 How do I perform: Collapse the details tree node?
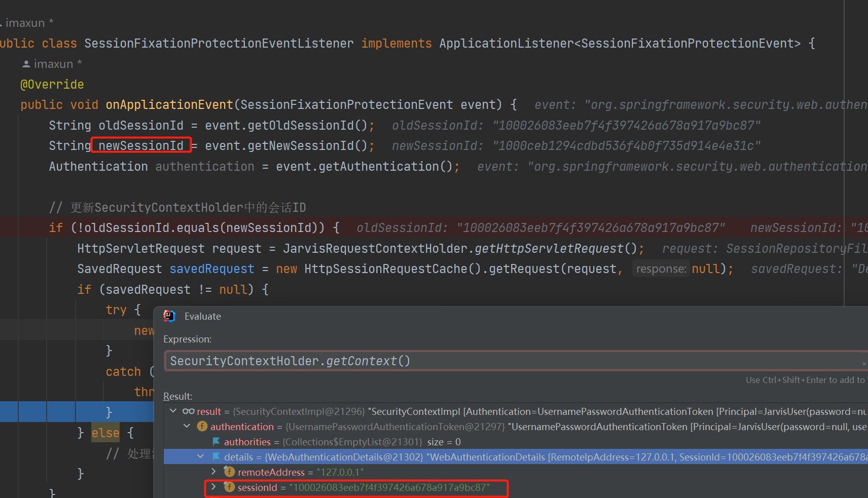201,456
